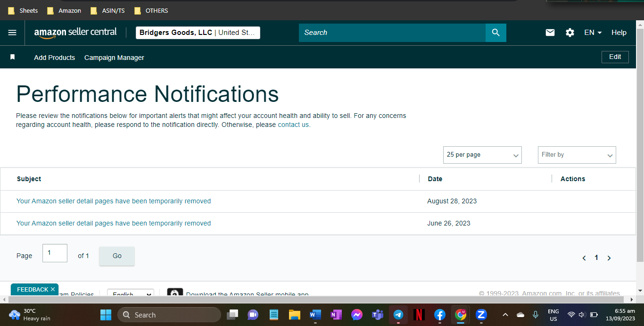Viewport: 644px width, 326px height.
Task: Open the Help link
Action: point(619,33)
